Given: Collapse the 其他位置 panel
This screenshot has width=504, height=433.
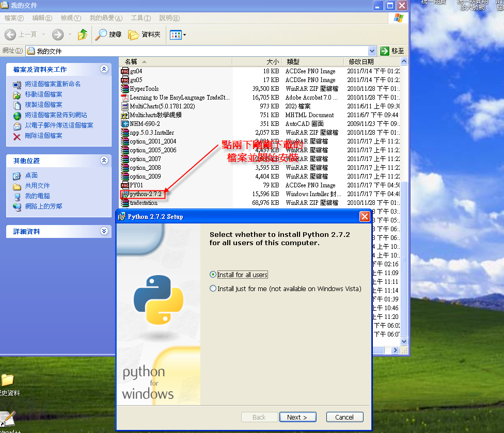Looking at the screenshot, I should (x=104, y=161).
